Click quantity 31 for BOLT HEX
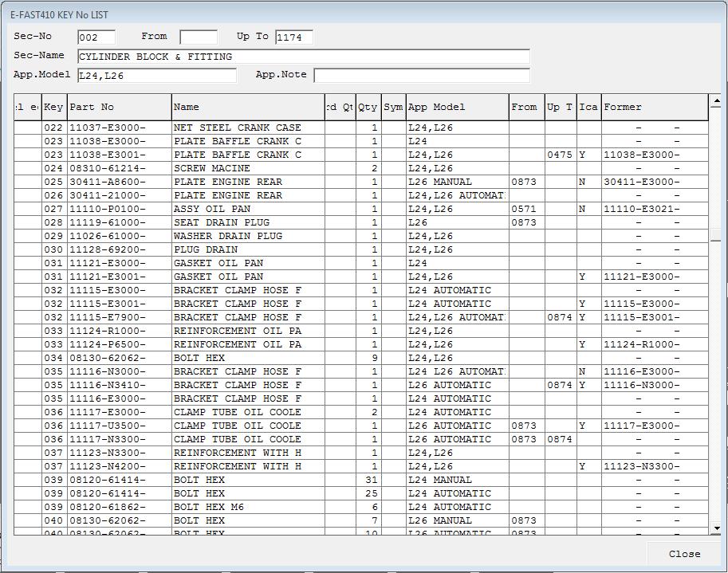728x573 pixels. tap(368, 480)
